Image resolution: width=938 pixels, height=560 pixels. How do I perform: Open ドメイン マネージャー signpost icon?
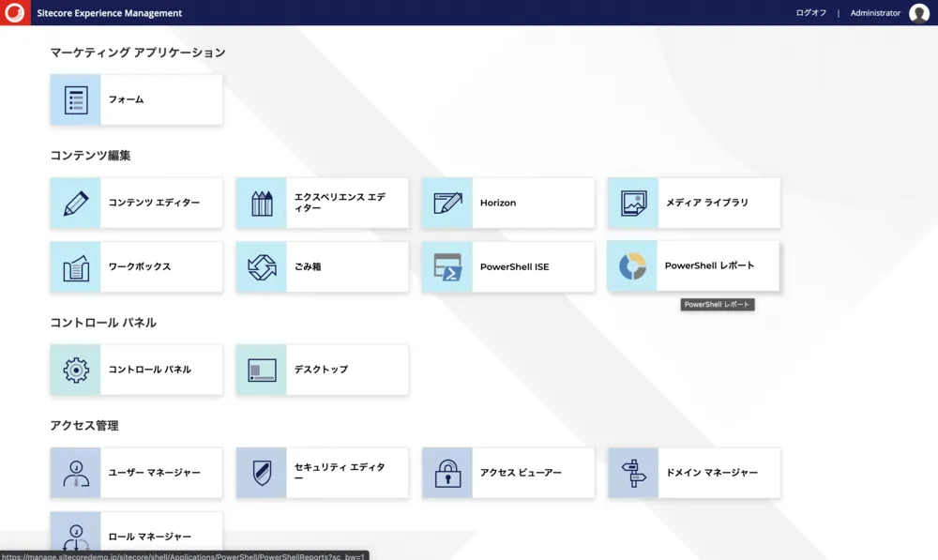coord(633,473)
